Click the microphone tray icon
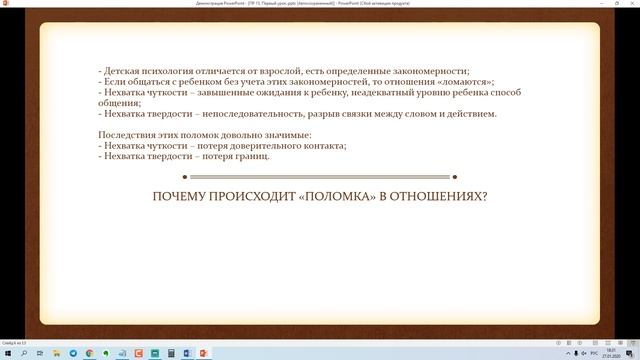 [x=576, y=353]
